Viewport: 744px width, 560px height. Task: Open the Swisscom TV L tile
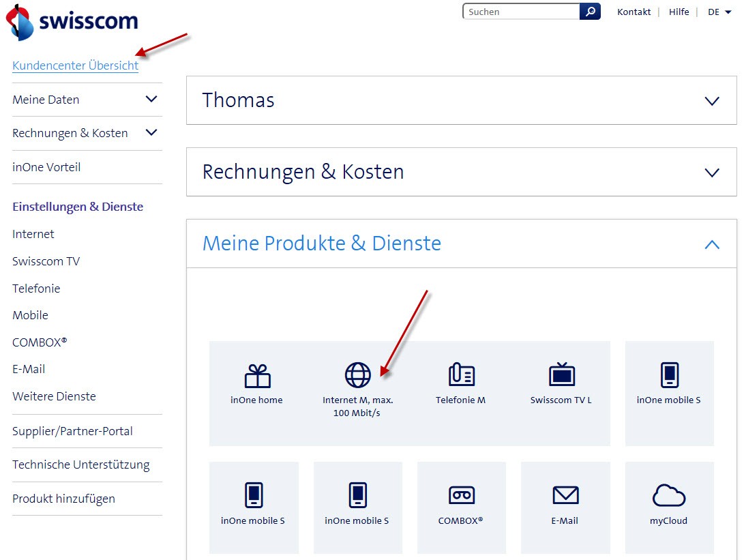(561, 384)
